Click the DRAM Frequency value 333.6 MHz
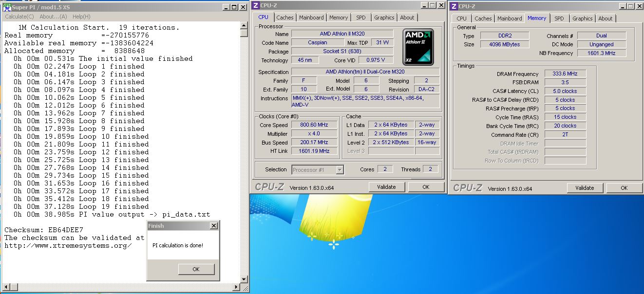 pyautogui.click(x=565, y=73)
